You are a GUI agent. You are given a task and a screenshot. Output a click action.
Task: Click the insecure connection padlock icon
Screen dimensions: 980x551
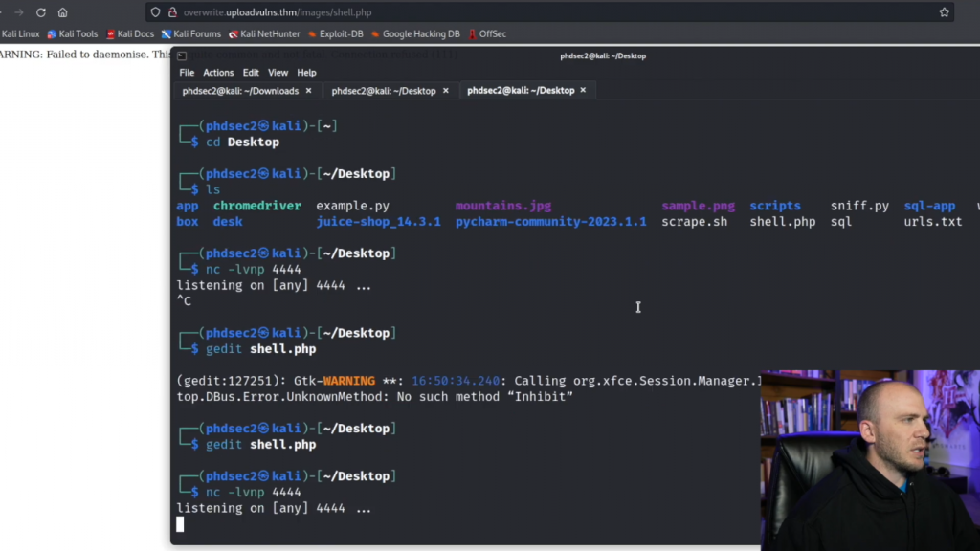coord(172,12)
